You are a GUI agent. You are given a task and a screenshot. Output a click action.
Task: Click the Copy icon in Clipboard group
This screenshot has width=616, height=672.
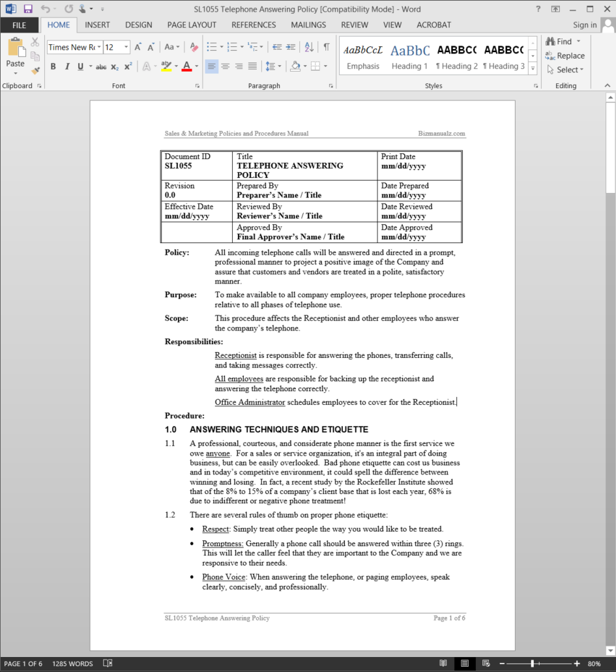(35, 56)
